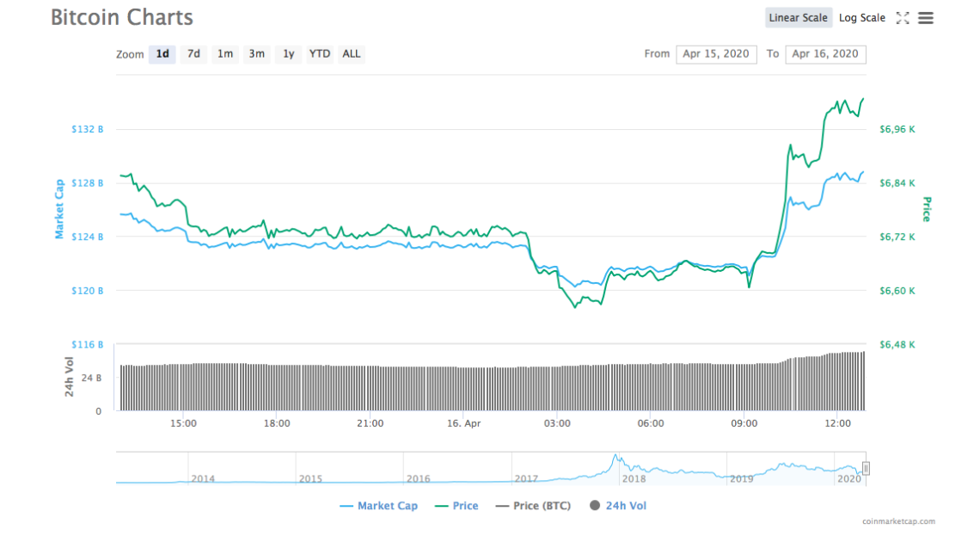
Task: Click 2018 peak in navigator timeline
Action: 616,457
